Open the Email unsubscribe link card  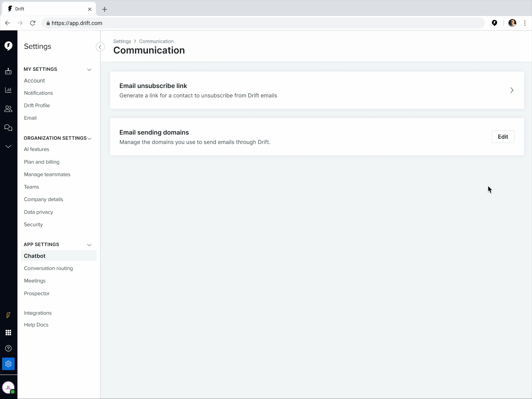click(317, 90)
